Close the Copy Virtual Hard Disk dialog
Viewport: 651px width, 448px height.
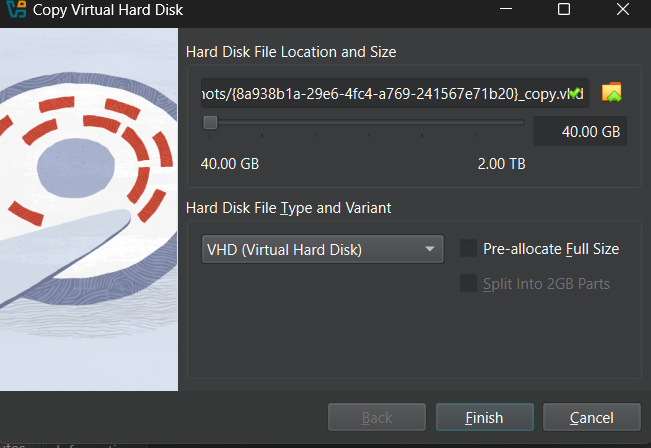(x=622, y=12)
